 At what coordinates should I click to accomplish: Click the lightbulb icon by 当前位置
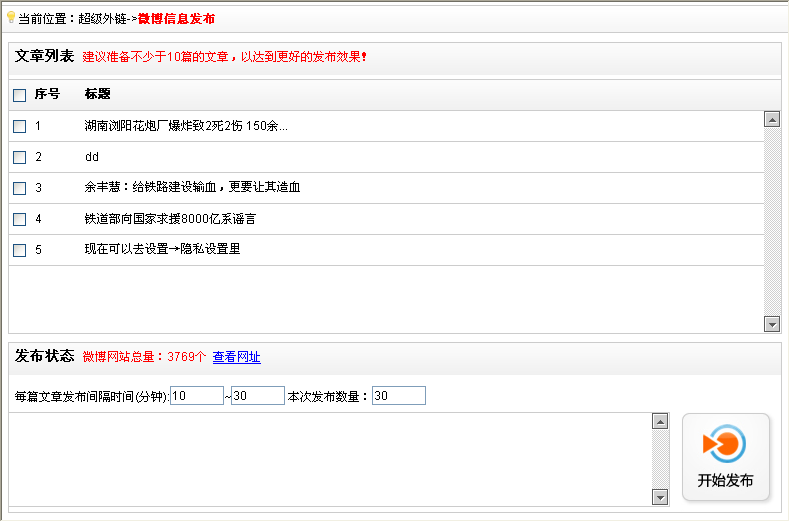(x=11, y=18)
